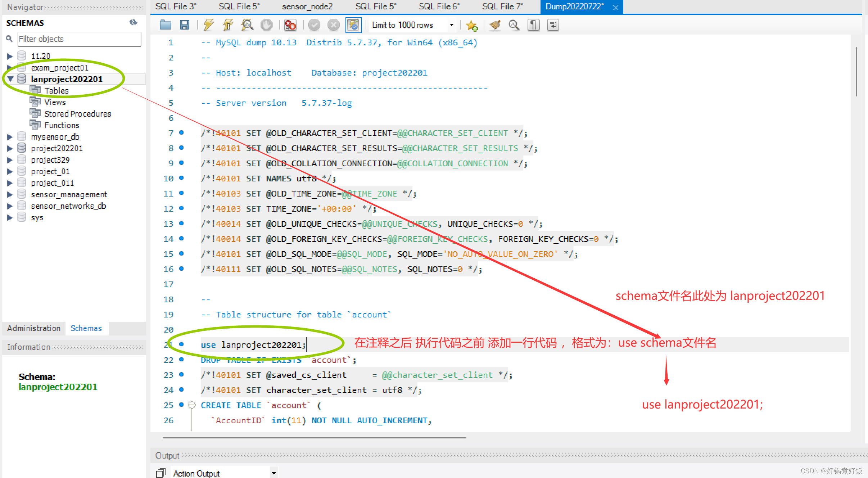Image resolution: width=868 pixels, height=478 pixels.
Task: Run Explain on the current statement (magnifier icon)
Action: point(247,25)
